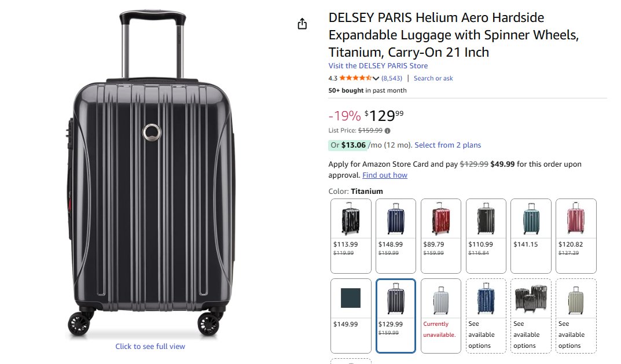Click the share icon beside the product image
Image resolution: width=621 pixels, height=364 pixels.
pos(302,24)
